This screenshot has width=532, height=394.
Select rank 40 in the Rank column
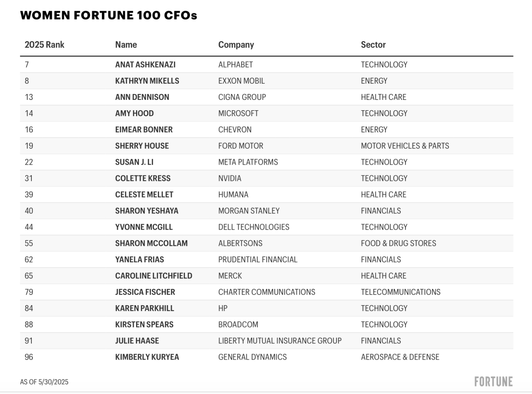click(x=29, y=211)
